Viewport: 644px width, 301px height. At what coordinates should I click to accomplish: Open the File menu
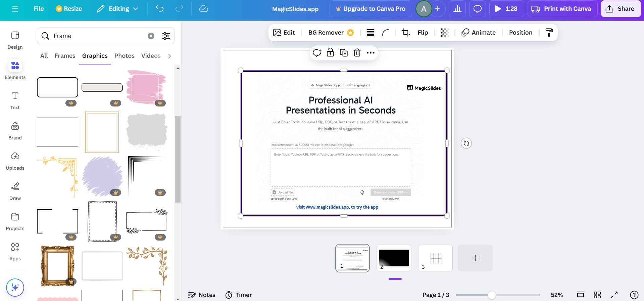[x=39, y=9]
